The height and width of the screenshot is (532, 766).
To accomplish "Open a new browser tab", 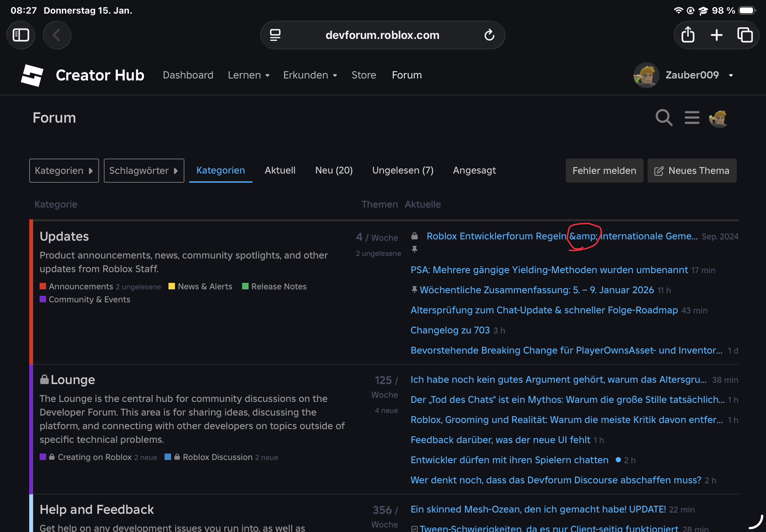I will [716, 35].
